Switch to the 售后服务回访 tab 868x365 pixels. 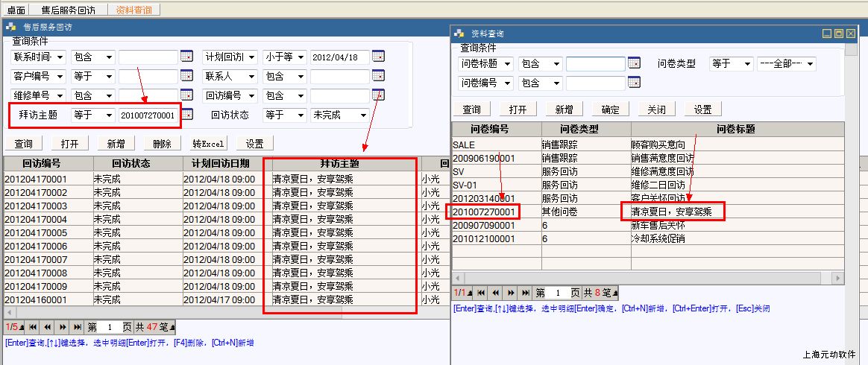[x=68, y=10]
